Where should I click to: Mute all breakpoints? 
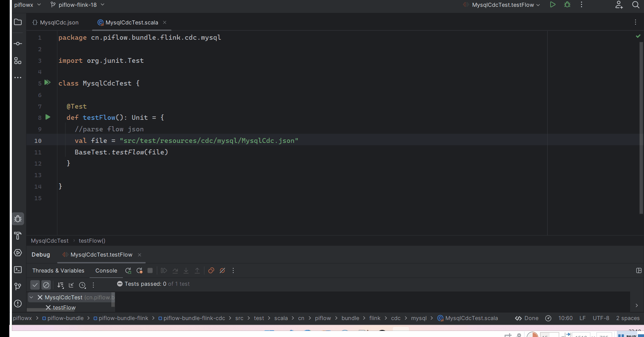coord(222,270)
